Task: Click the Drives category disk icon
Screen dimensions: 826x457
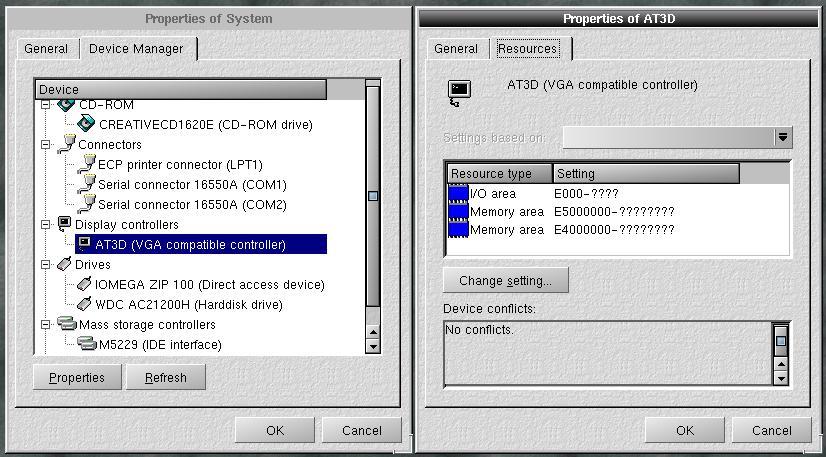Action: tap(64, 264)
